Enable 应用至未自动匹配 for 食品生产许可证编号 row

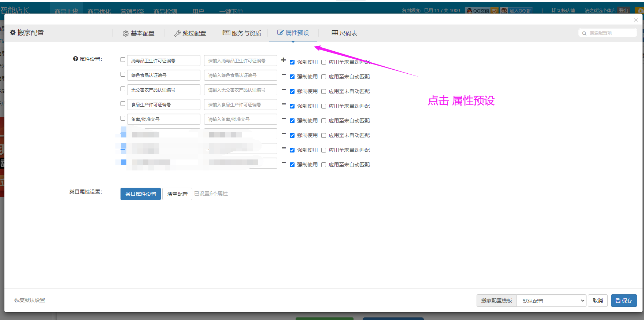pos(323,106)
